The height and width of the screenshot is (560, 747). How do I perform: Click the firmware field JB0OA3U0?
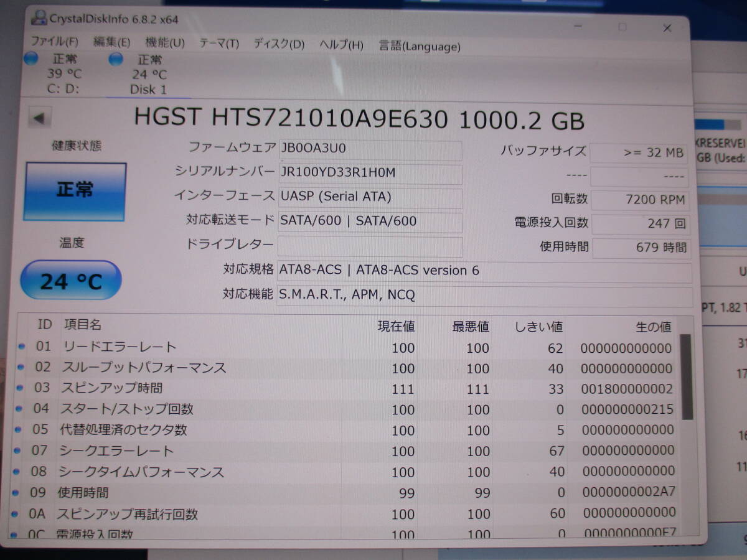pos(370,149)
